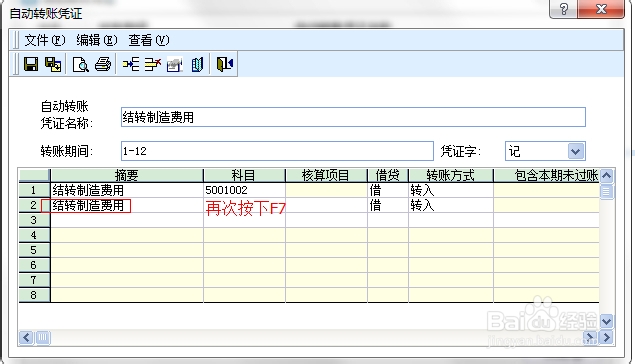Click the Save floppy disk icon
This screenshot has width=635, height=364.
click(31, 64)
